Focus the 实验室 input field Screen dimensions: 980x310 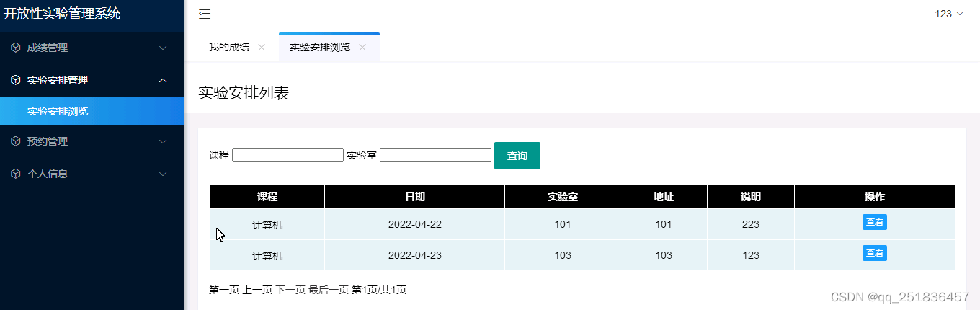coord(435,155)
